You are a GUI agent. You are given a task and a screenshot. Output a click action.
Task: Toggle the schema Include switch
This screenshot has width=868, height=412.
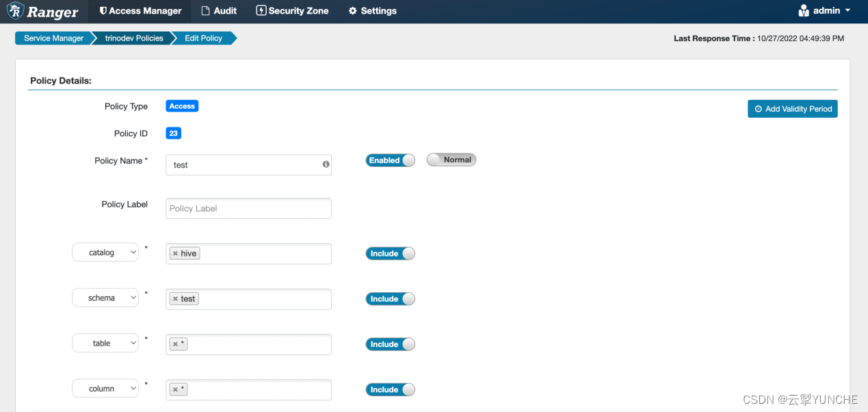coord(391,298)
